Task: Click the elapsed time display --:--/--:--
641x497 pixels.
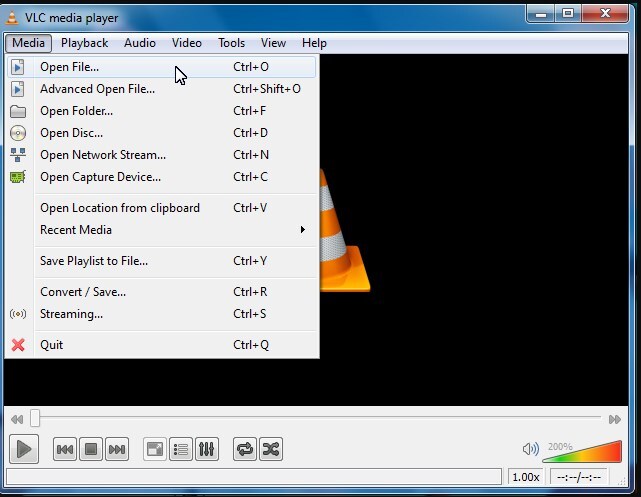Action: 579,477
